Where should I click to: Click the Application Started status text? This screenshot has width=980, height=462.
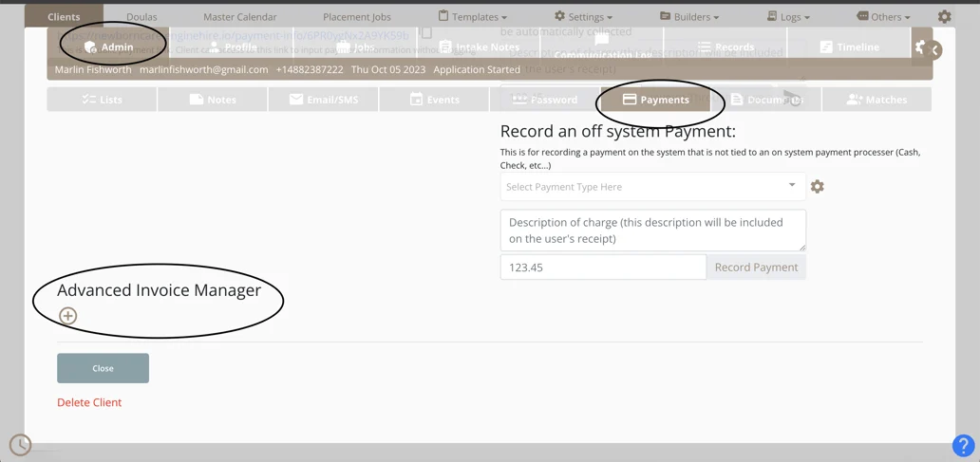click(477, 69)
